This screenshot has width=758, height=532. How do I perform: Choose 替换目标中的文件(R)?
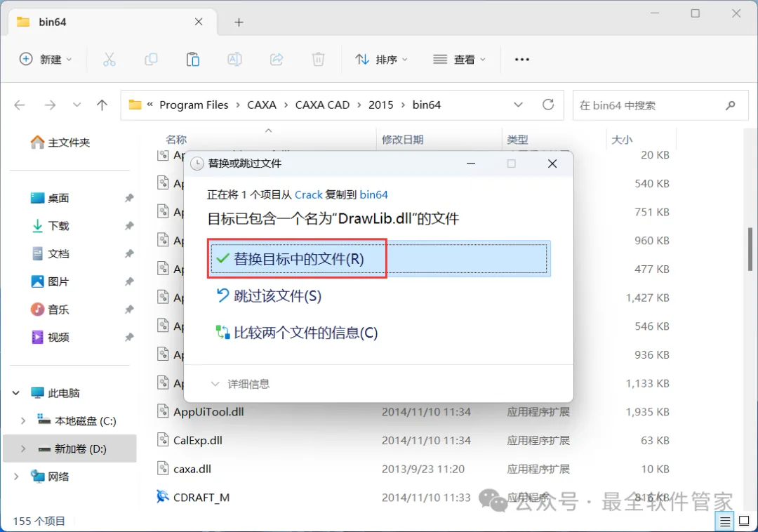[378, 259]
